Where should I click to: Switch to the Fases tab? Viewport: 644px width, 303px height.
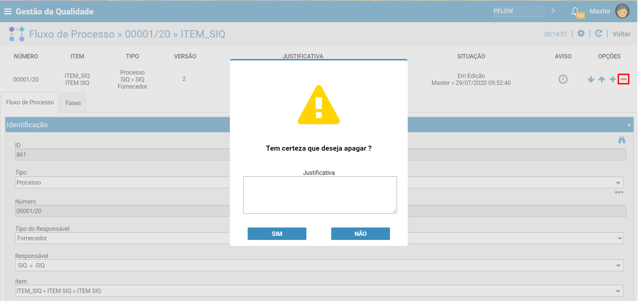(73, 103)
